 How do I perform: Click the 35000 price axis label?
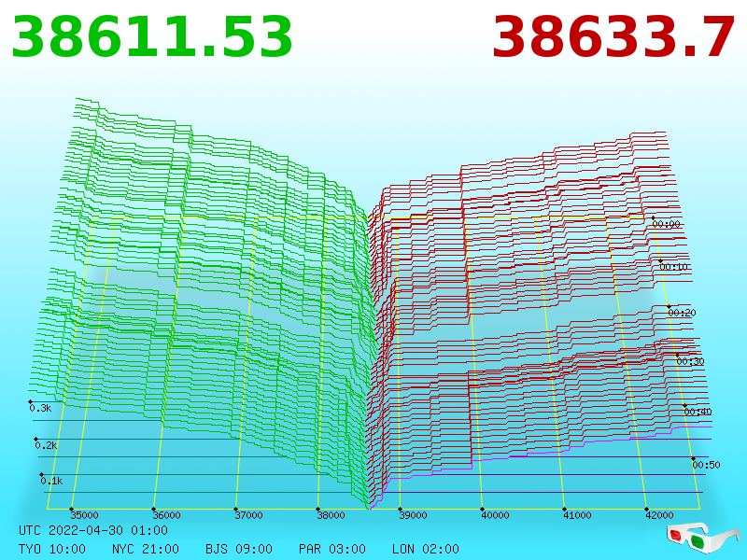(x=84, y=515)
